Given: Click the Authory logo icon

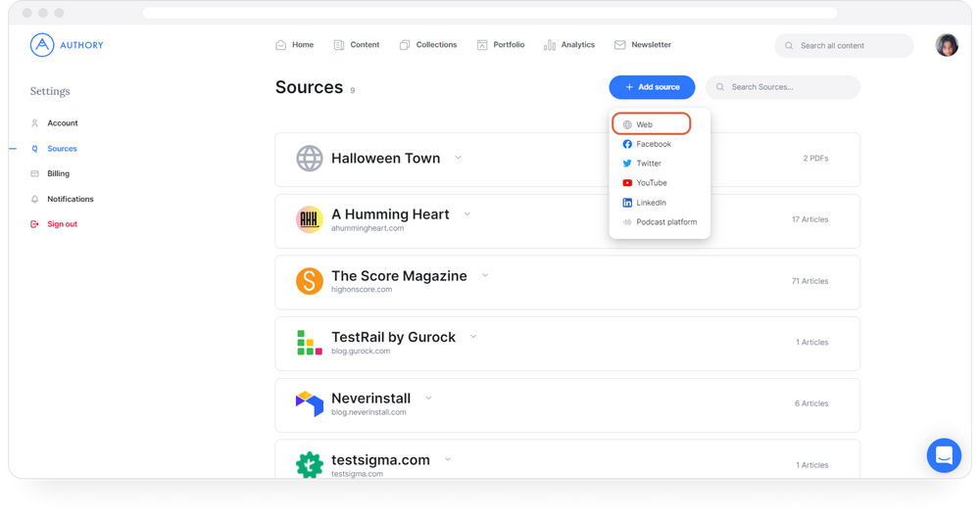Looking at the screenshot, I should click(42, 45).
